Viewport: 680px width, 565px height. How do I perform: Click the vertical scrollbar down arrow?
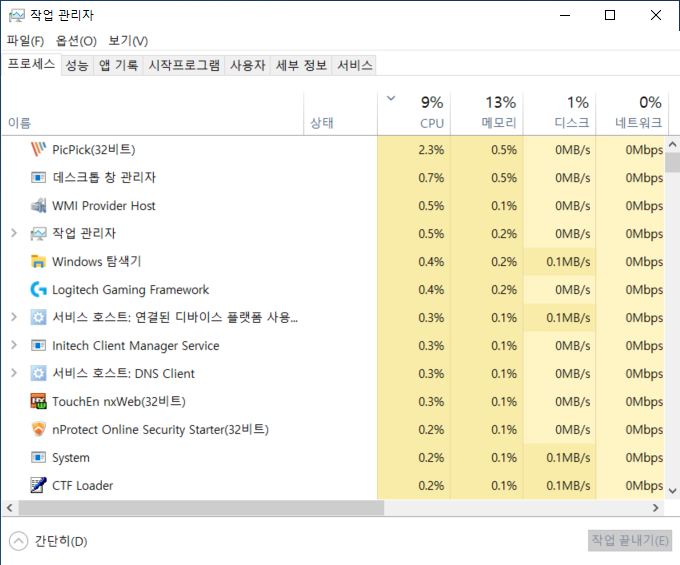pyautogui.click(x=673, y=491)
